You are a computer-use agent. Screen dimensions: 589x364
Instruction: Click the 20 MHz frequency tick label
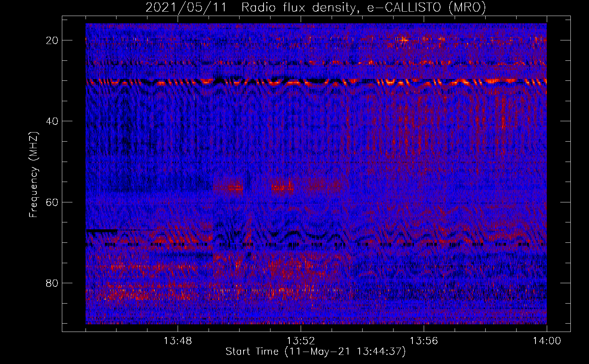point(52,40)
